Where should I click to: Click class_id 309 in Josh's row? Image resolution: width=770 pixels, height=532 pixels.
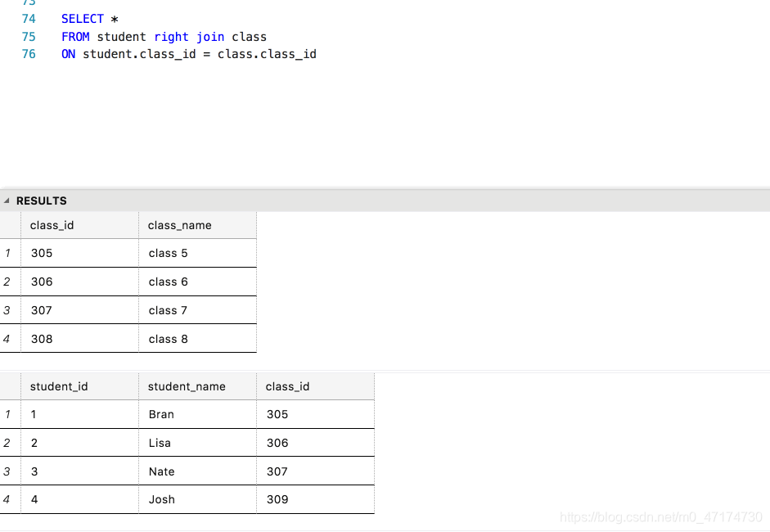[x=316, y=499]
